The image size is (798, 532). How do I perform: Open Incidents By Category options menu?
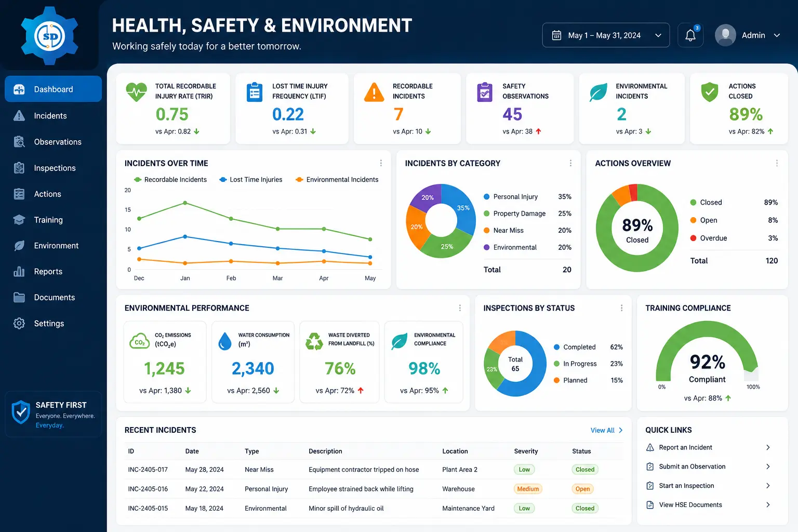[x=570, y=163]
